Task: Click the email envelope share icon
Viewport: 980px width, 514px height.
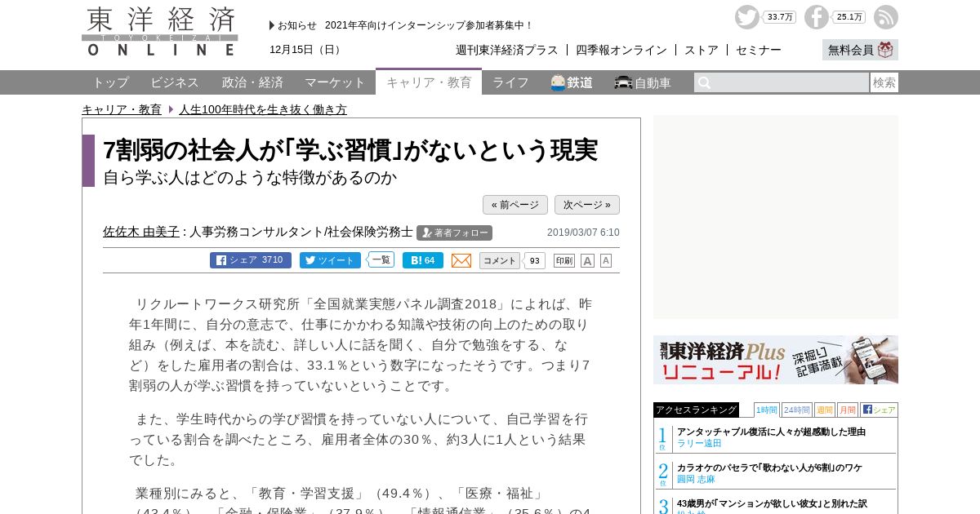Action: (x=461, y=260)
